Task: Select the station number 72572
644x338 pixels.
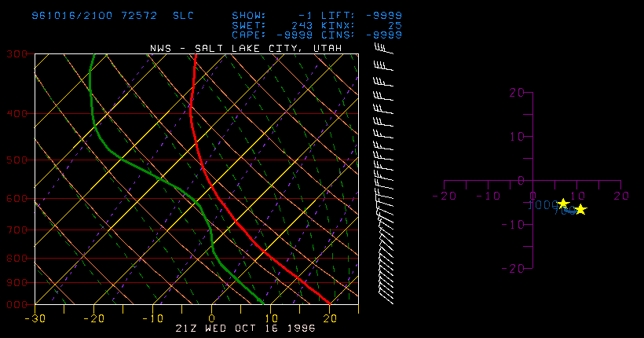Action: (139, 16)
